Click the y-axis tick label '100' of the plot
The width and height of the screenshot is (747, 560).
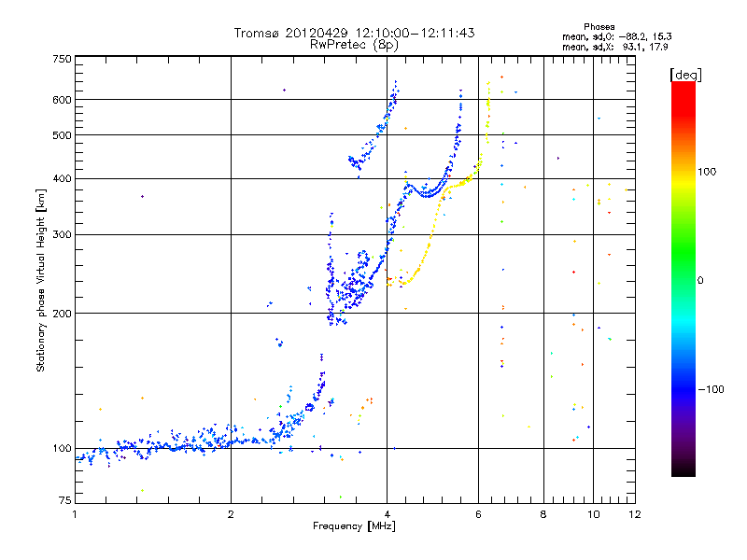tap(62, 448)
